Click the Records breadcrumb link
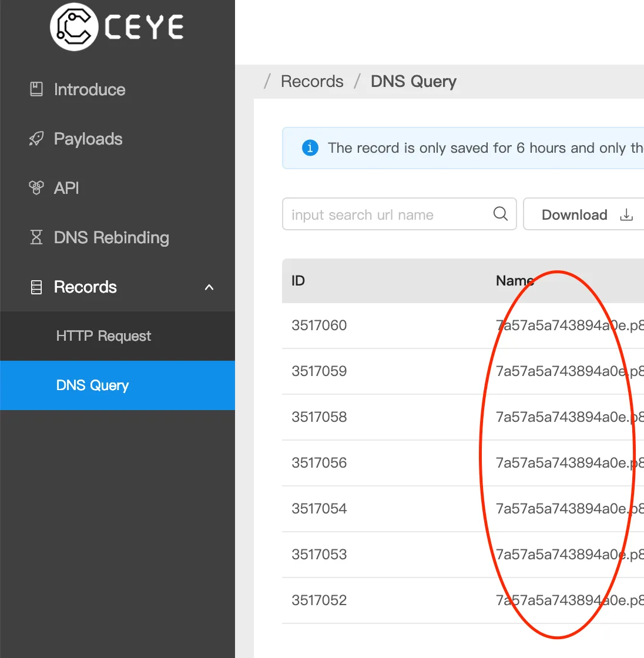 tap(312, 82)
